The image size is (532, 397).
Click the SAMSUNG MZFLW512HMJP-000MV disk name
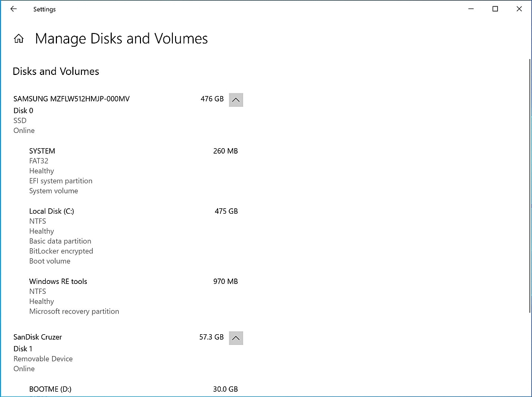71,99
